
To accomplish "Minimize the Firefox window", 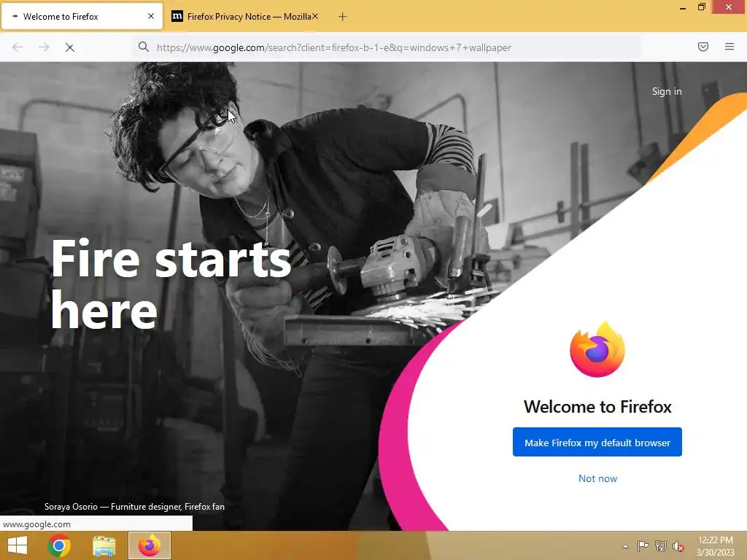I will 683,7.
